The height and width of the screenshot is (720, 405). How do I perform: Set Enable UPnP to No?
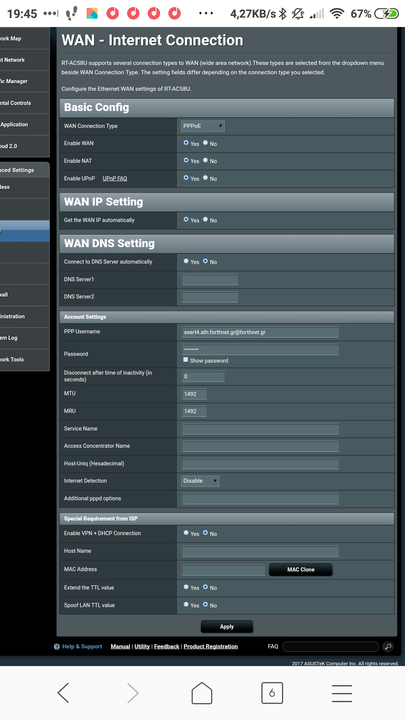[205, 178]
